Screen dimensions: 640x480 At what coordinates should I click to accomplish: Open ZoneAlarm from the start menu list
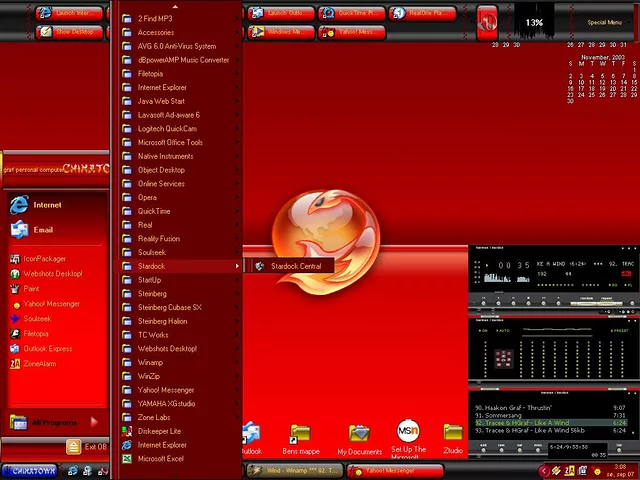[x=40, y=364]
